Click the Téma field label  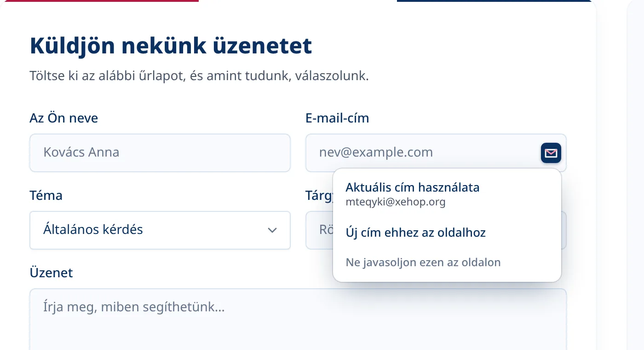46,196
